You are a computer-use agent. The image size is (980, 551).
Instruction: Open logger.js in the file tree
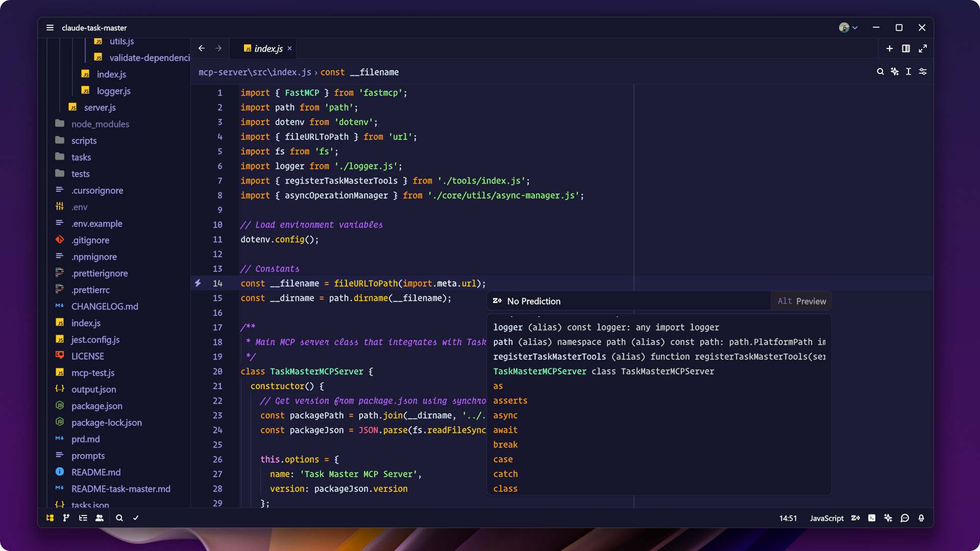[113, 91]
